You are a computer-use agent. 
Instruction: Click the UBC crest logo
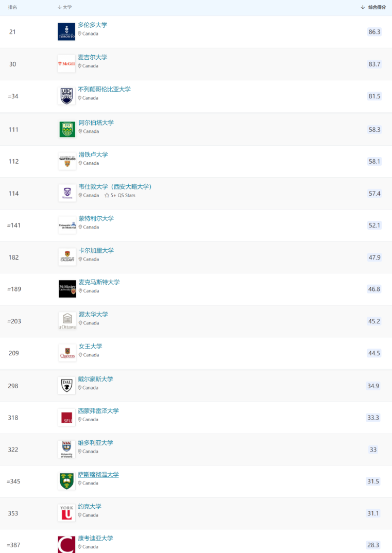(x=66, y=96)
